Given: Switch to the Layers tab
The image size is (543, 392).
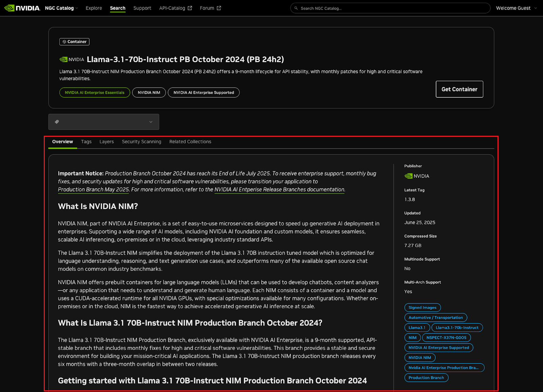Looking at the screenshot, I should coord(107,142).
